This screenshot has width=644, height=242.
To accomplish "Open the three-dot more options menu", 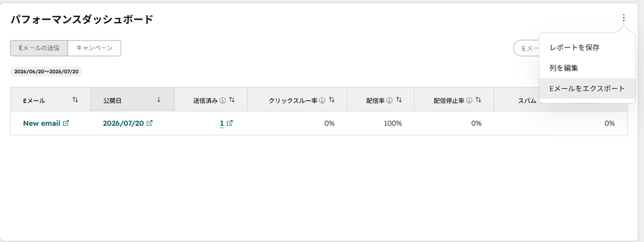I will 624,18.
